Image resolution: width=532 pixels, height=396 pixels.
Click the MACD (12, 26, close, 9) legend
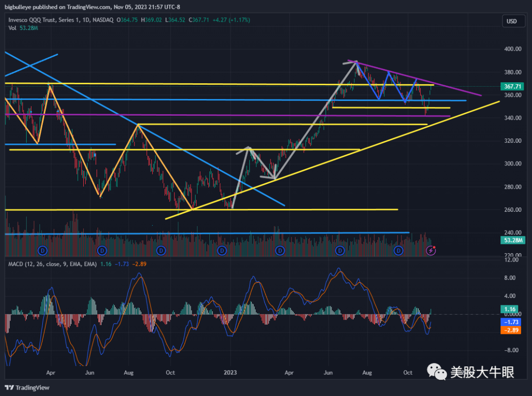pos(53,264)
